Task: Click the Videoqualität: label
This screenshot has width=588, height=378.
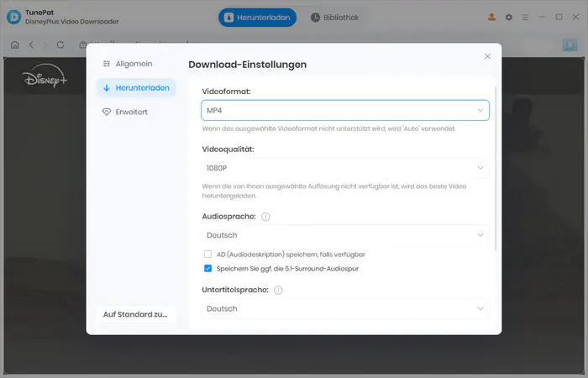Action: click(x=228, y=150)
